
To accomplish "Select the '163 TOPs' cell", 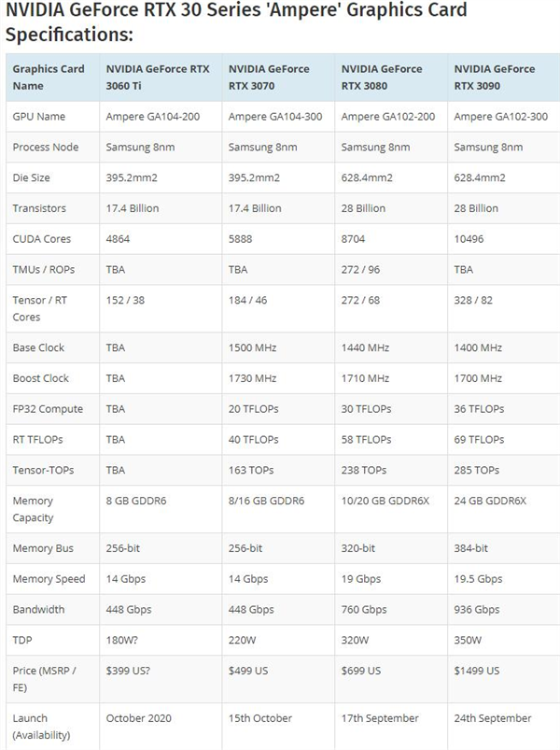I will pos(252,470).
